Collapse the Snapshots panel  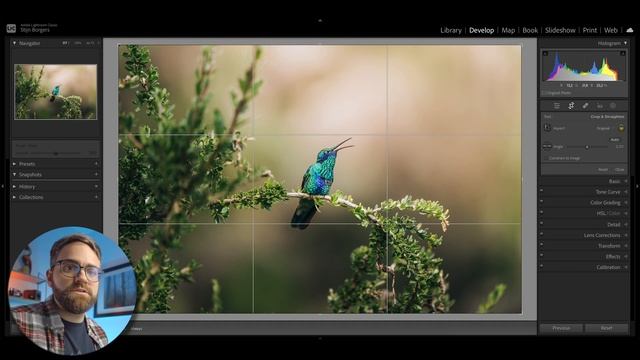tap(14, 174)
